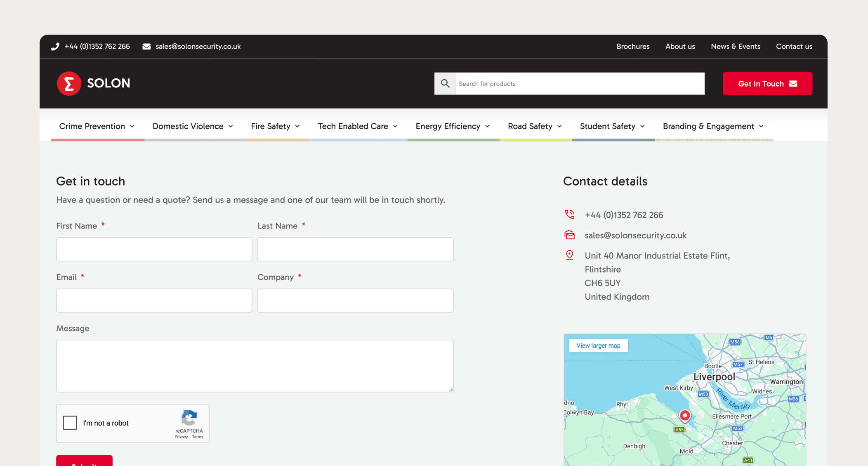Open the News & Events page
Screen dimensions: 868x466
[x=735, y=47]
